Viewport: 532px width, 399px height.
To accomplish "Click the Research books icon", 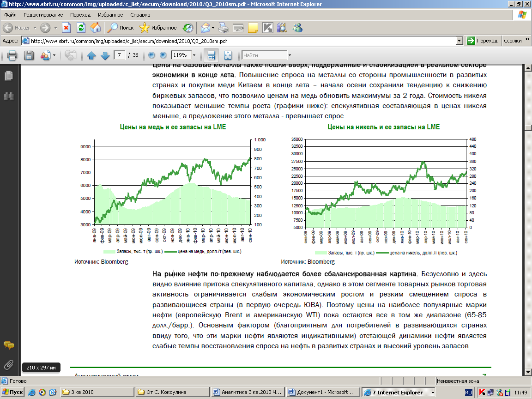I will coord(282,28).
